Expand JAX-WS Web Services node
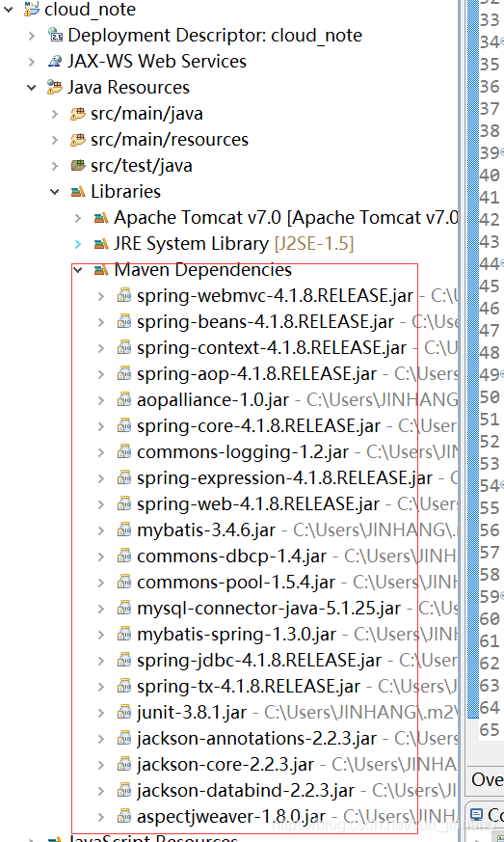 [32, 61]
